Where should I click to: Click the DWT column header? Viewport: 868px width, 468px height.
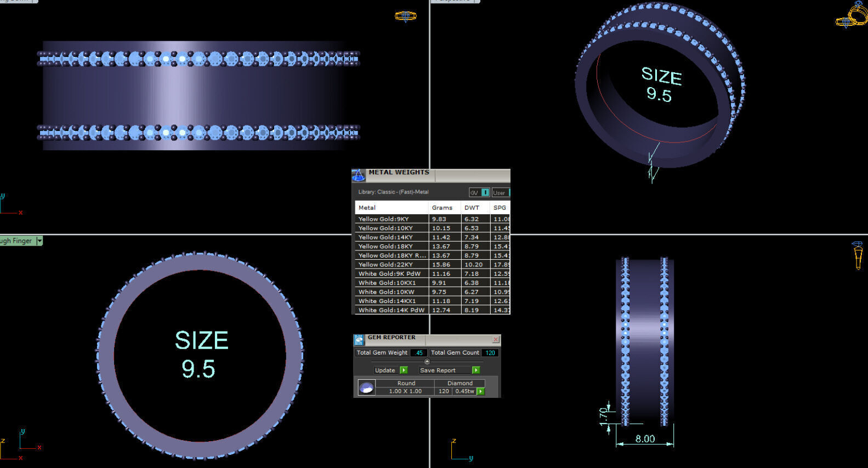tap(475, 208)
